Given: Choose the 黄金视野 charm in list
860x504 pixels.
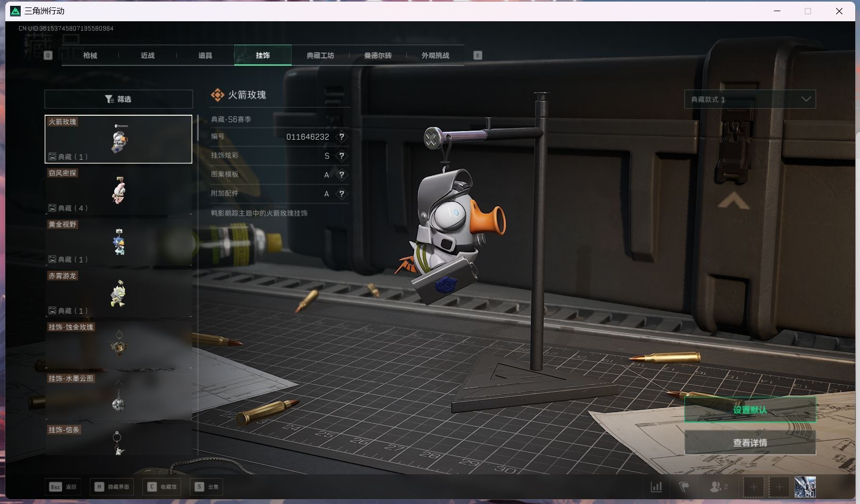Looking at the screenshot, I should click(x=118, y=242).
